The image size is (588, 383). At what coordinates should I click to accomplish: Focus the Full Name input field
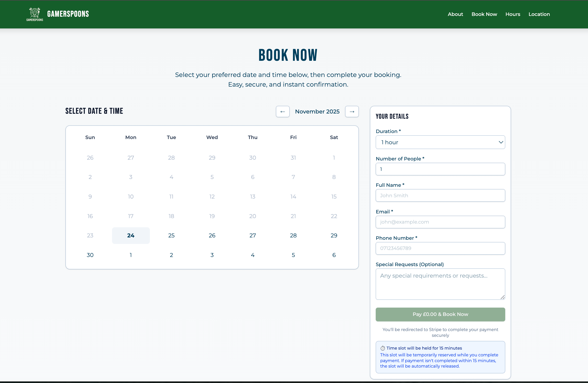pos(440,195)
